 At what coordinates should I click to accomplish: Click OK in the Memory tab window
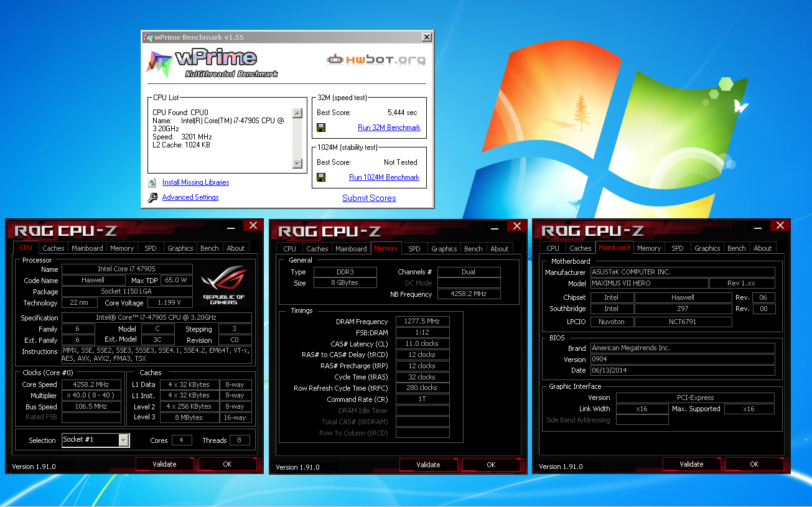click(x=491, y=465)
